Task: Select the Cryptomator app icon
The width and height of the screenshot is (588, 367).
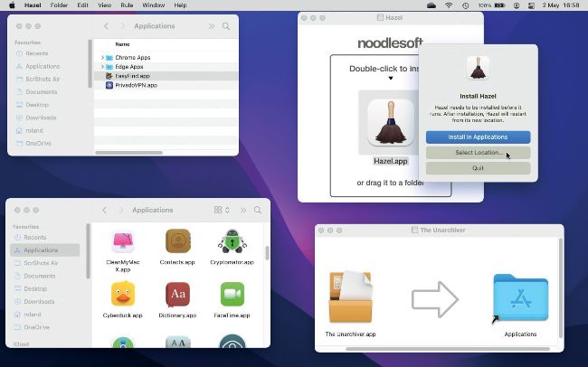Action: point(232,241)
